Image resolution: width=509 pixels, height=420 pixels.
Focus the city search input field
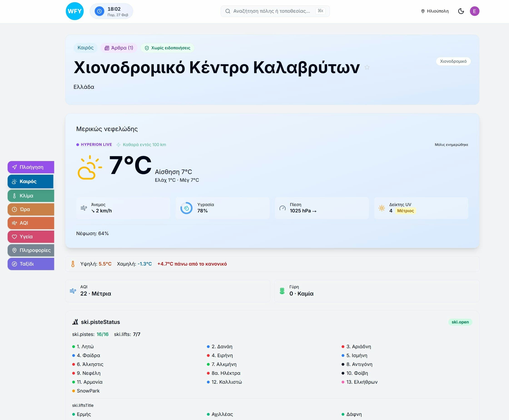point(271,11)
